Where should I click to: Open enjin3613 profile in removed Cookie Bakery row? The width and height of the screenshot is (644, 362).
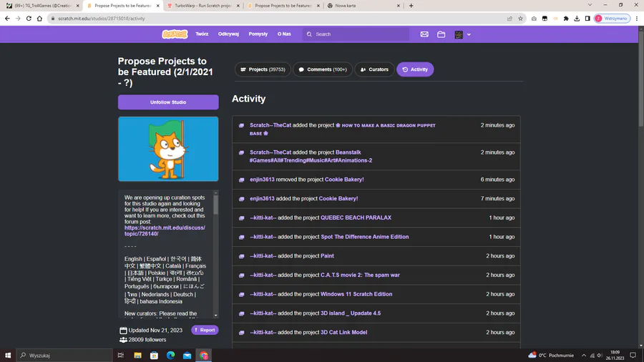(x=262, y=180)
